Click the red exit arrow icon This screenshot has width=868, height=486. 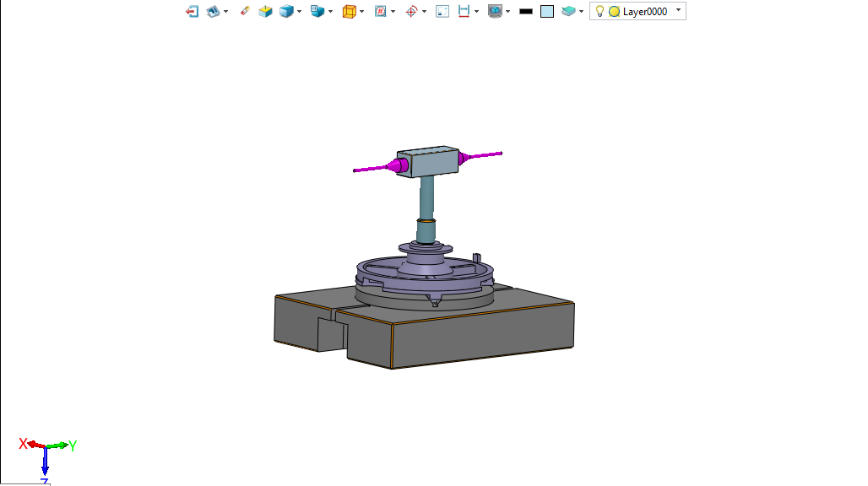coord(193,12)
